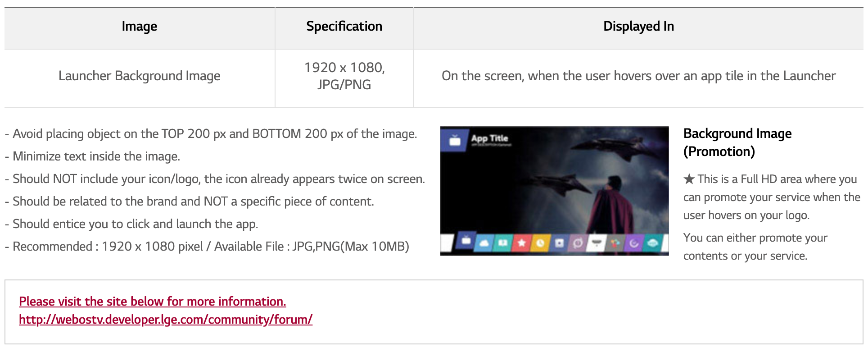Click "Please visit the site below" link
Image resolution: width=868 pixels, height=348 pixels.
pos(153,302)
